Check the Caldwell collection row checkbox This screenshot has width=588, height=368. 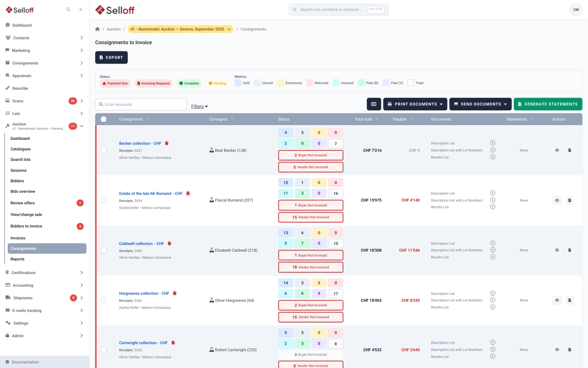tap(103, 250)
